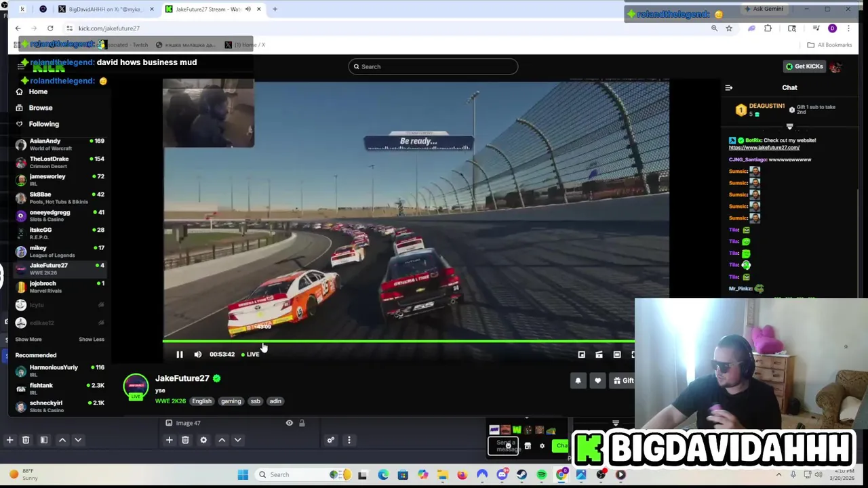Open source properties gear in the Image 47 sources panel
The width and height of the screenshot is (868, 488).
(x=203, y=440)
